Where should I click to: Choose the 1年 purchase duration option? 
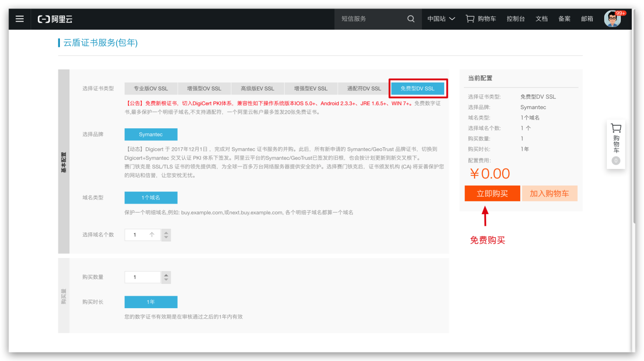[150, 302]
